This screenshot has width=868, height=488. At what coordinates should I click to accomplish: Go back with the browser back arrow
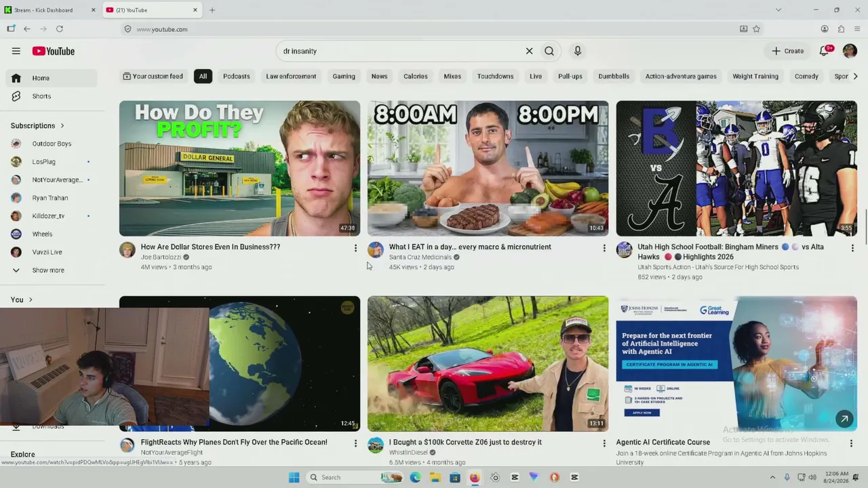click(x=27, y=29)
